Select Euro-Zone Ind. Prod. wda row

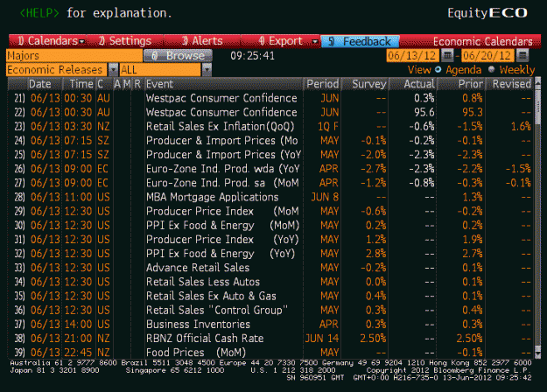click(270, 169)
